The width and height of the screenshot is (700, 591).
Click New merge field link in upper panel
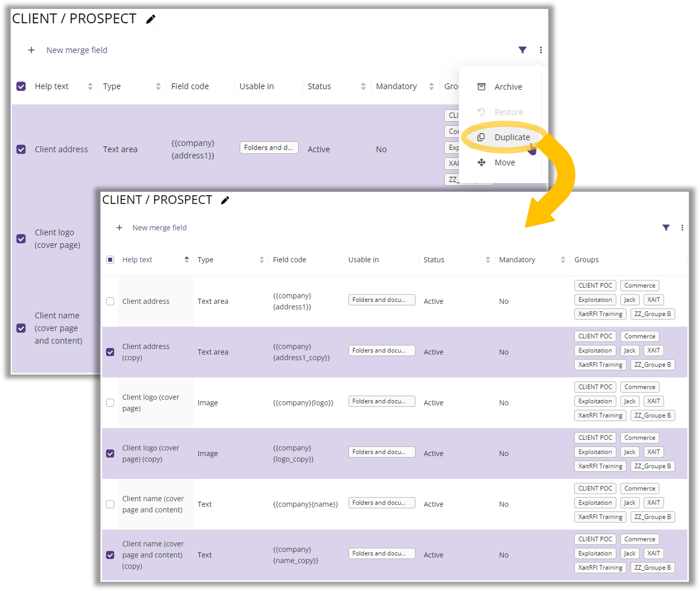[x=77, y=50]
